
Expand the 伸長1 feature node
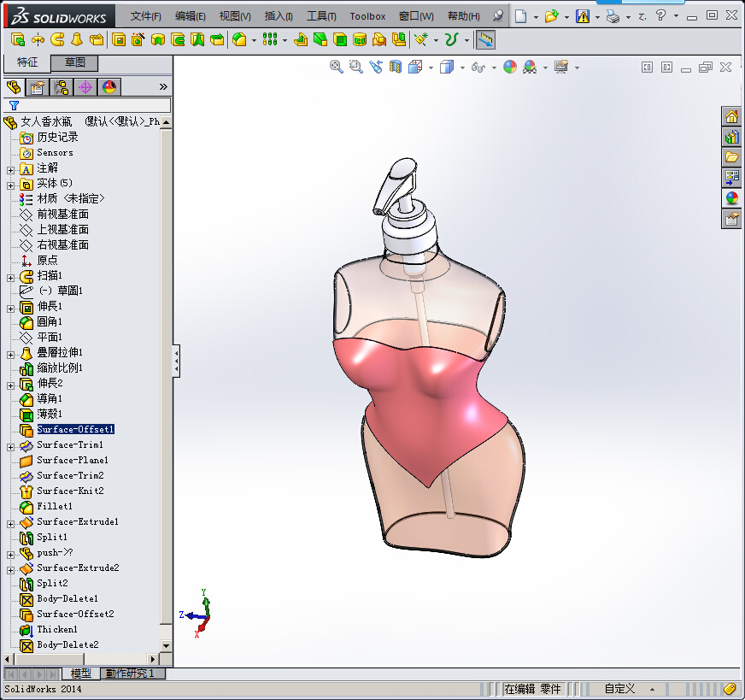pyautogui.click(x=11, y=309)
